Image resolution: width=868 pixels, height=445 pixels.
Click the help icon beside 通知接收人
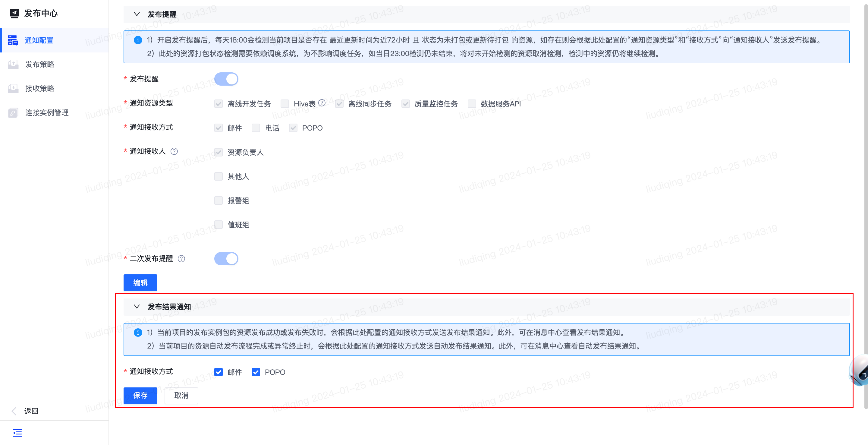174,151
